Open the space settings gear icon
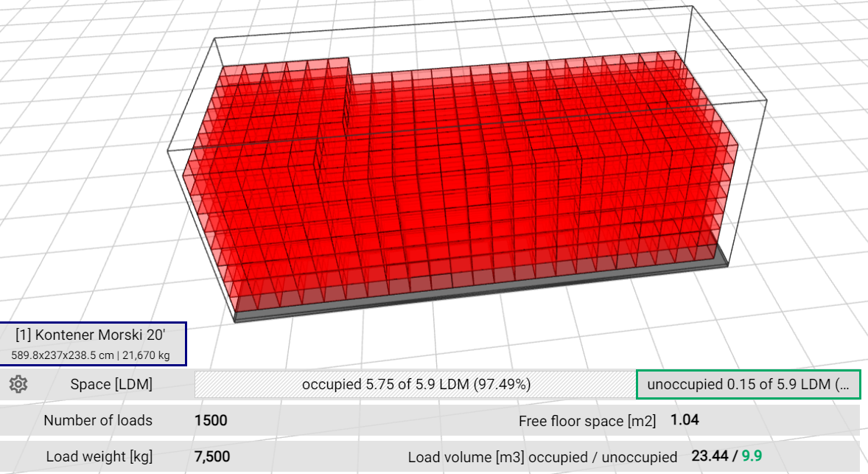 tap(18, 384)
